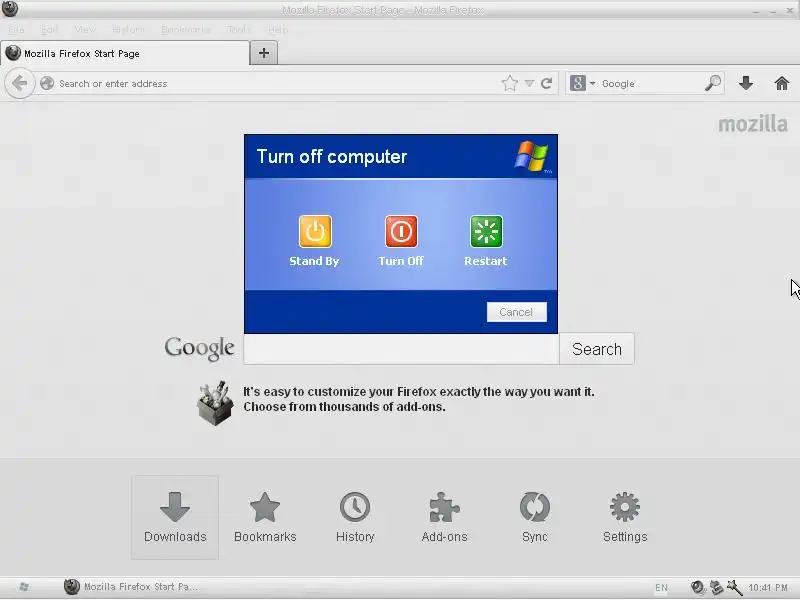Open the File menu
The width and height of the screenshot is (800, 600).
(16, 30)
